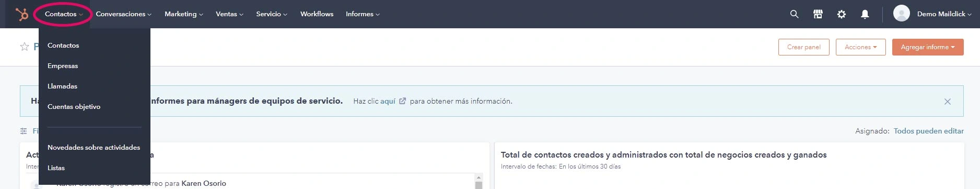The image size is (980, 189).
Task: Select Novedades sobre actividades entry
Action: pyautogui.click(x=94, y=148)
